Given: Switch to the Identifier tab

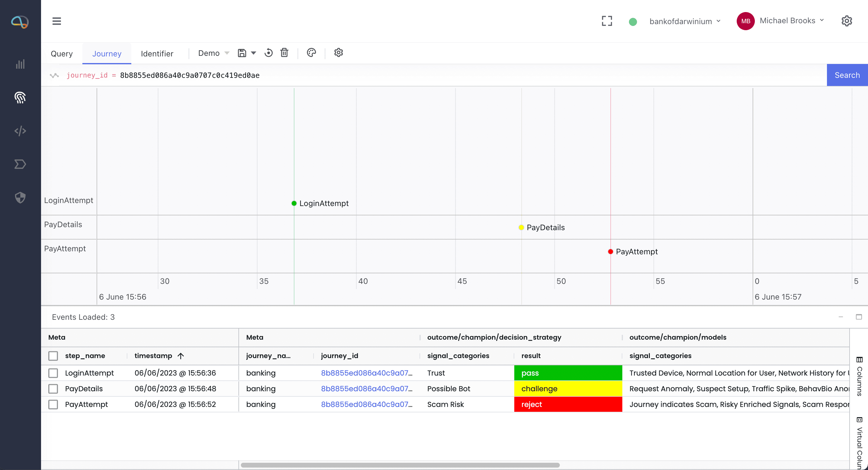Looking at the screenshot, I should click(x=157, y=54).
